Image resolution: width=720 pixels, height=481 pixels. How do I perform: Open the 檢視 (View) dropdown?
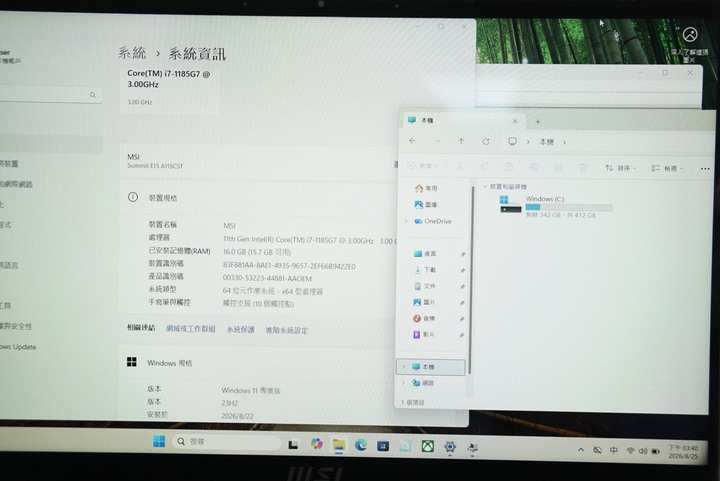(x=667, y=168)
